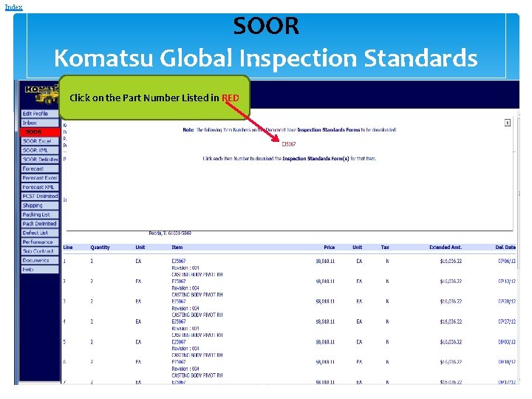This screenshot has height=399, width=532.
Task: Click the Index link
Action: [13, 7]
